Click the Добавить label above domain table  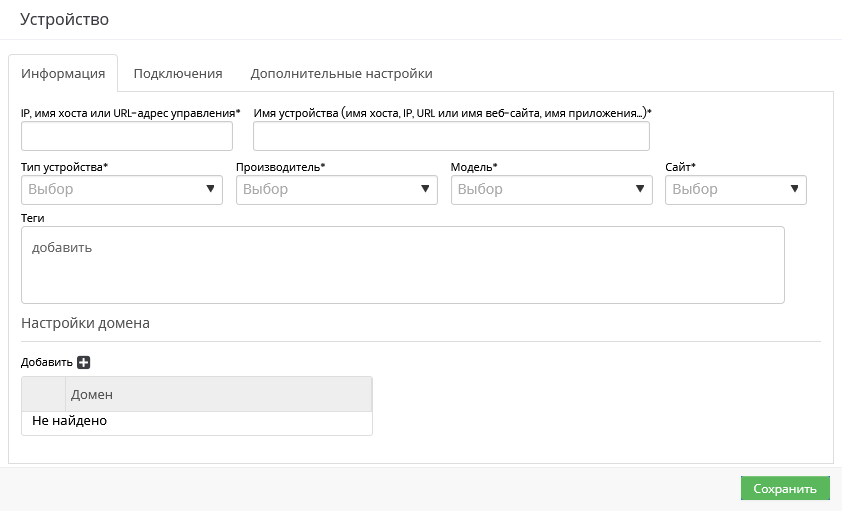(x=46, y=362)
